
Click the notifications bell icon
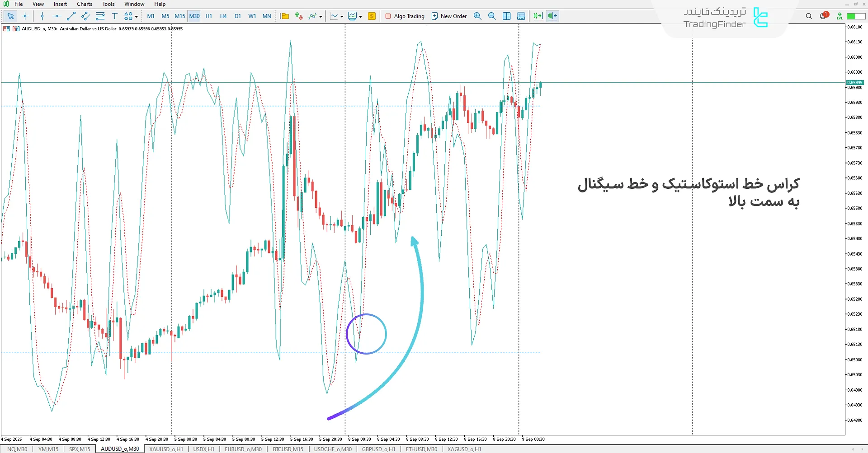pos(824,15)
